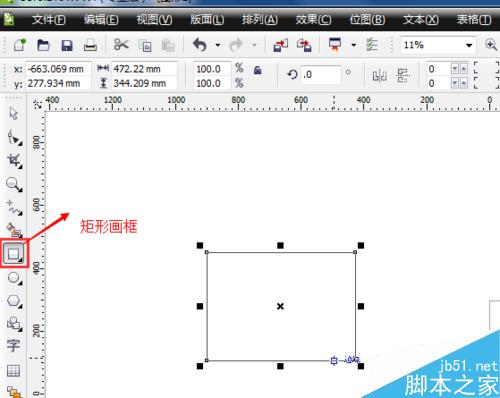Screen dimensions: 500x398
Task: Open the 效果(C) menu
Action: (x=313, y=20)
